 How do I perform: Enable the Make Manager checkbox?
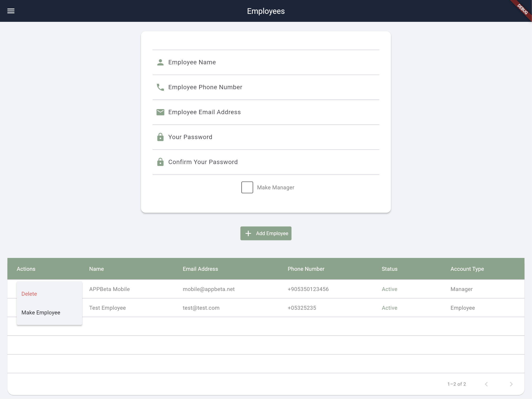pos(247,188)
